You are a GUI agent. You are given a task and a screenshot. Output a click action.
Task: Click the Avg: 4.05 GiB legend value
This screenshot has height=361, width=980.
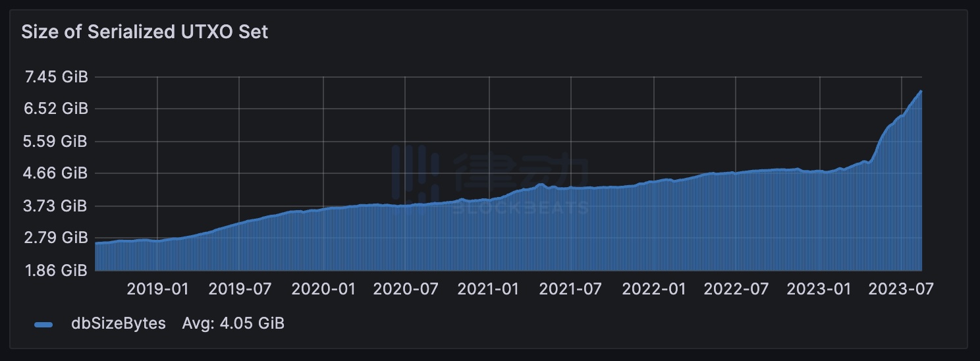coord(233,323)
